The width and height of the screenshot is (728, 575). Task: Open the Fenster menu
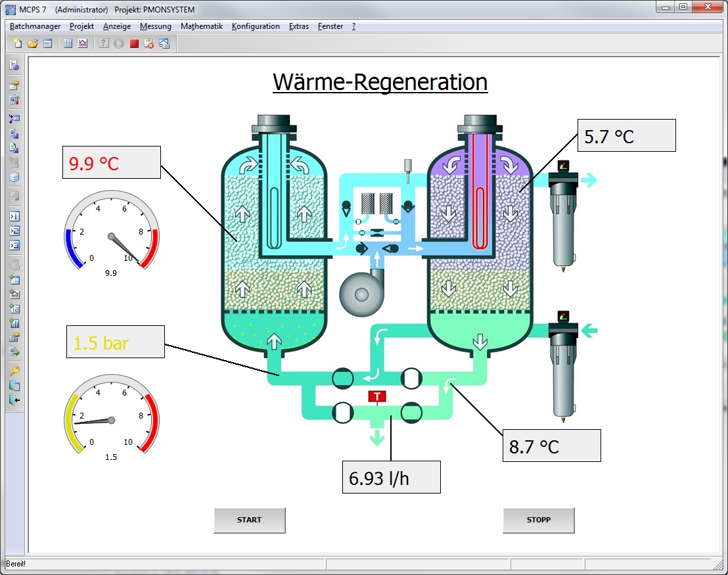[x=330, y=26]
